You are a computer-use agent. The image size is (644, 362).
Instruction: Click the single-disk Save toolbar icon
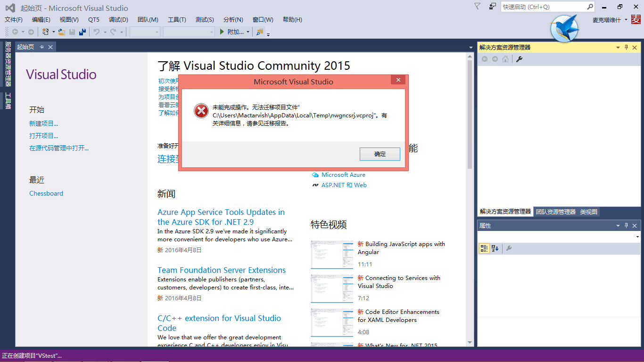pos(72,32)
